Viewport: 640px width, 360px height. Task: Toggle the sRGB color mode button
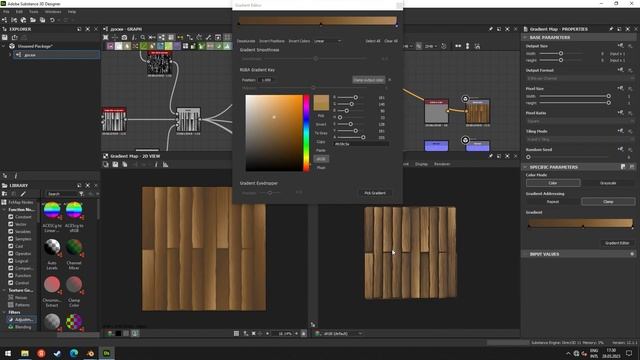[321, 159]
